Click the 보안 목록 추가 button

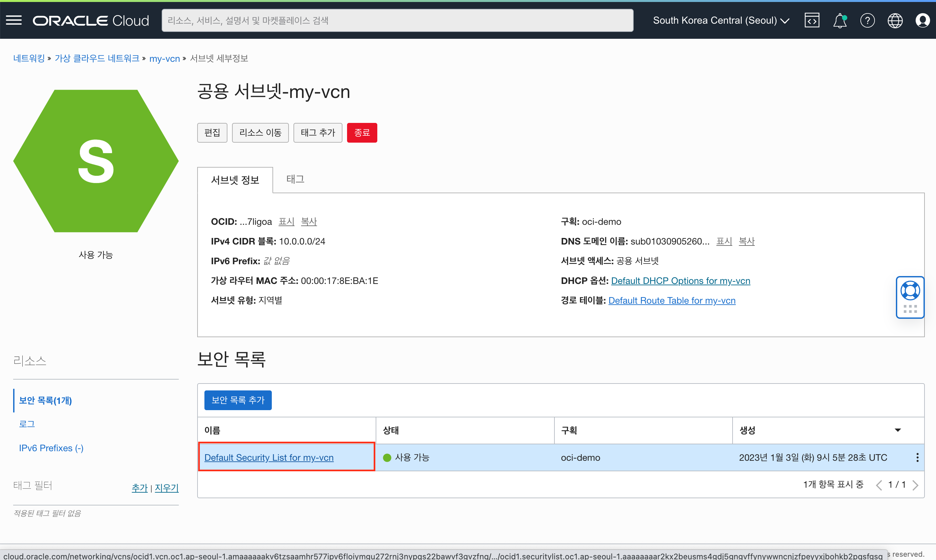pos(238,400)
